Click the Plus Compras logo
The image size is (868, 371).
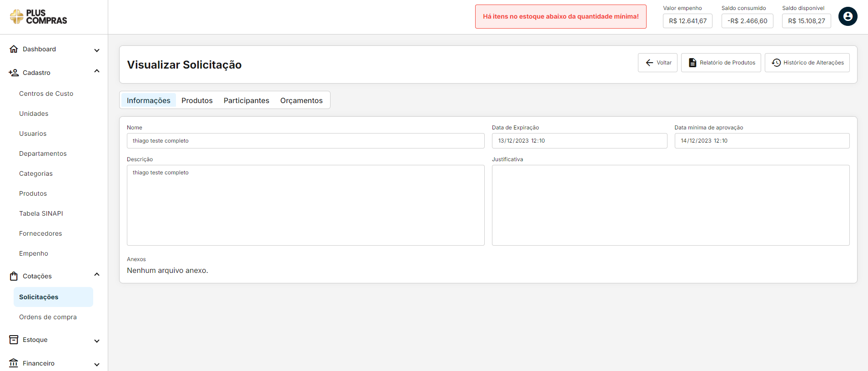click(39, 17)
